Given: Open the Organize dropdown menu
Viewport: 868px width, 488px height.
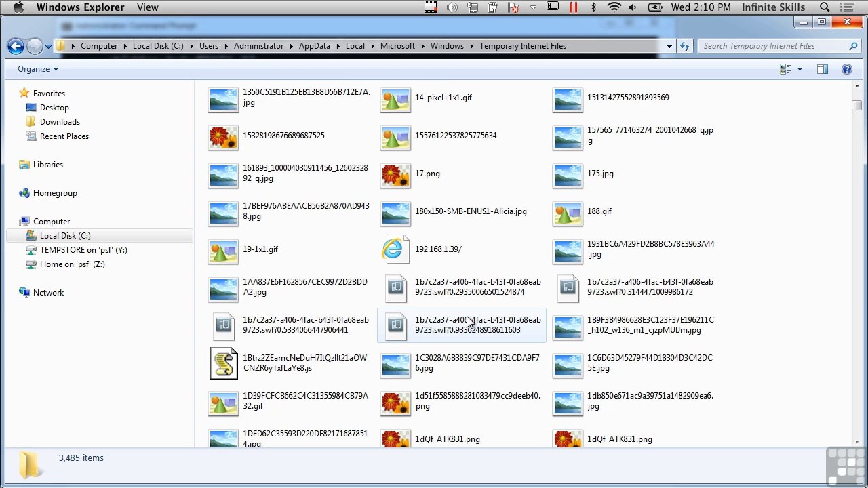Looking at the screenshot, I should click(x=38, y=69).
